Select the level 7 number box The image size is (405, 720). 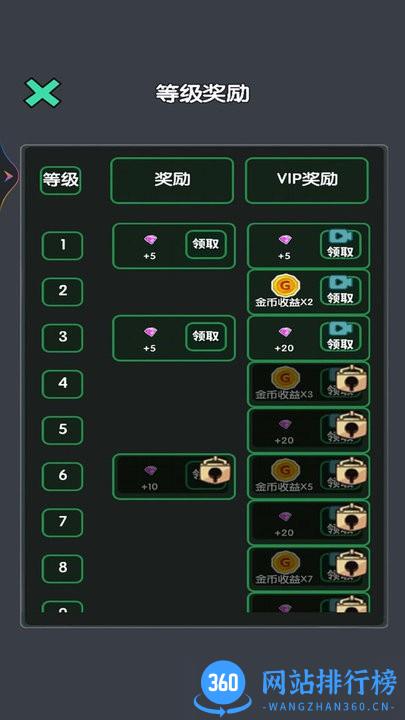[62, 522]
